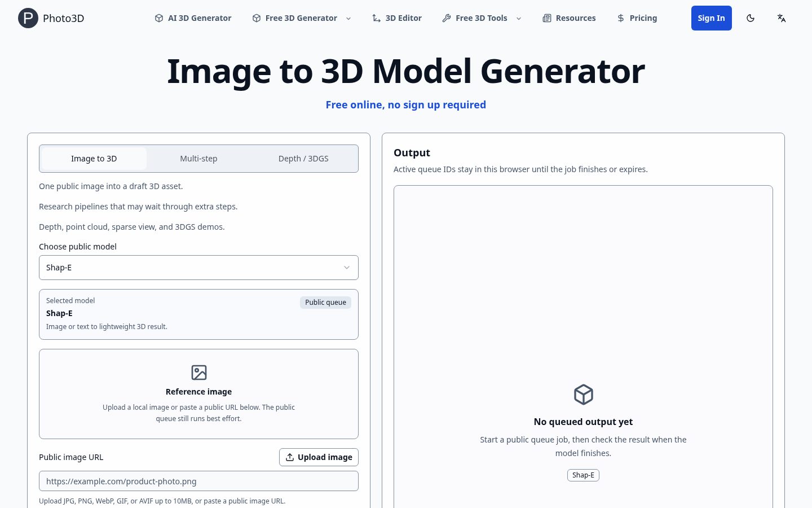Click the 'Upload JPG, PNG, WebP, GIF' hint text
This screenshot has width=812, height=508.
click(162, 501)
